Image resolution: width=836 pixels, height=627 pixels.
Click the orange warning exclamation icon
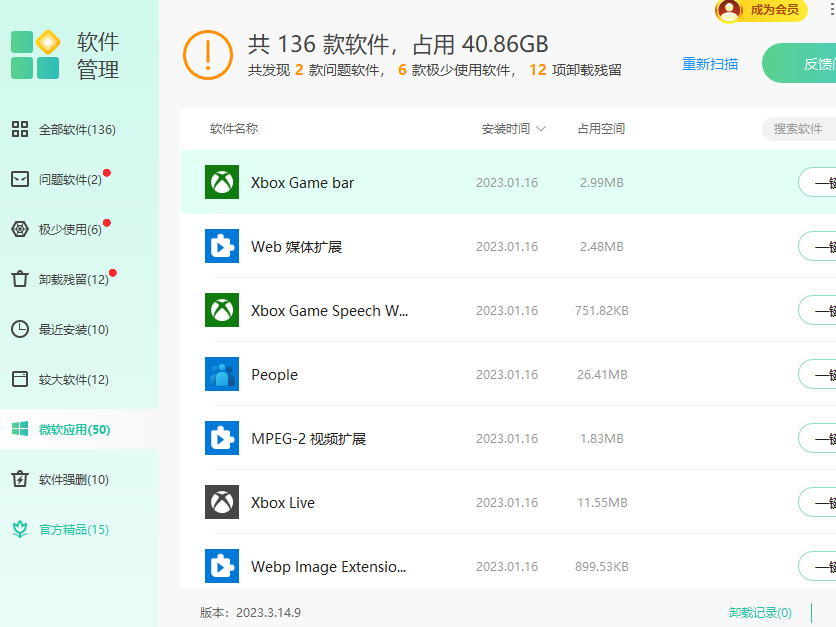click(208, 55)
